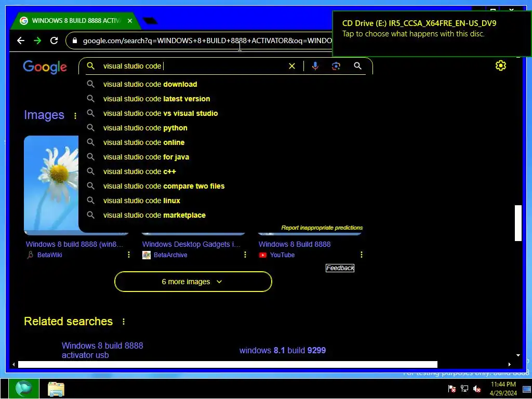Image resolution: width=532 pixels, height=399 pixels.
Task: Open Windows 8 Build 8888 YouTube link
Action: [x=295, y=244]
